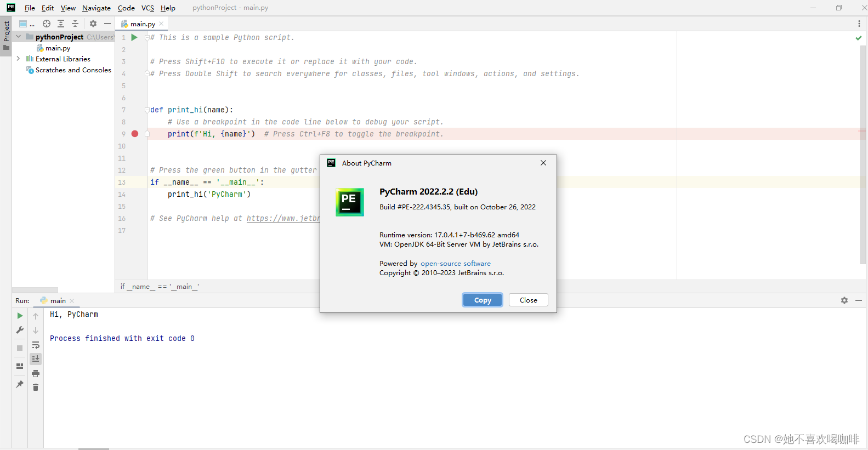Open Project panel gear options
Image resolution: width=868 pixels, height=450 pixels.
93,24
